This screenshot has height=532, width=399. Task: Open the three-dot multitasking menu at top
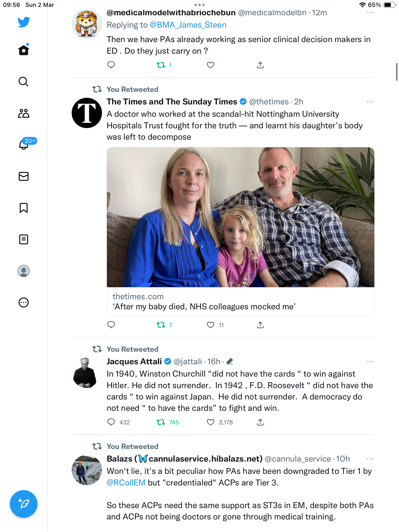(x=199, y=5)
